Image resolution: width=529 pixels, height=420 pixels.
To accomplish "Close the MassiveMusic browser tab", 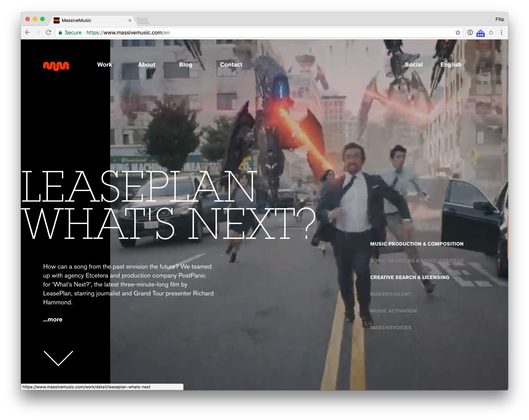I will 130,21.
